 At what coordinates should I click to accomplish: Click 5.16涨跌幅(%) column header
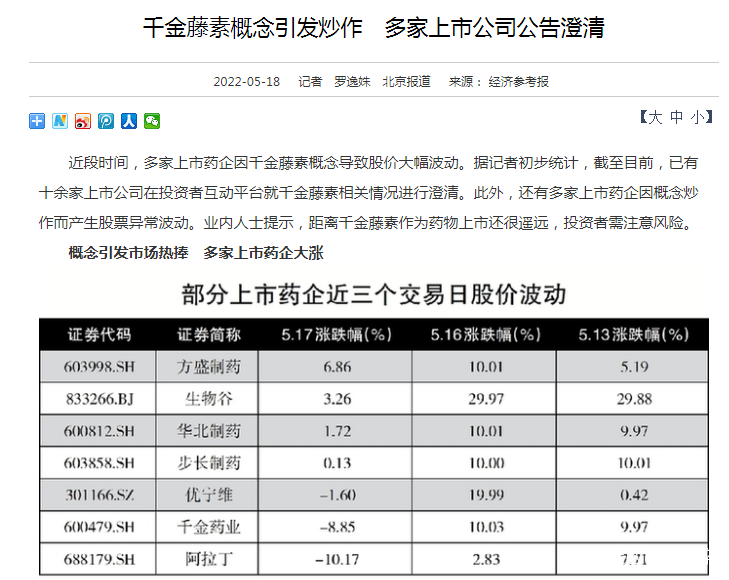click(485, 335)
